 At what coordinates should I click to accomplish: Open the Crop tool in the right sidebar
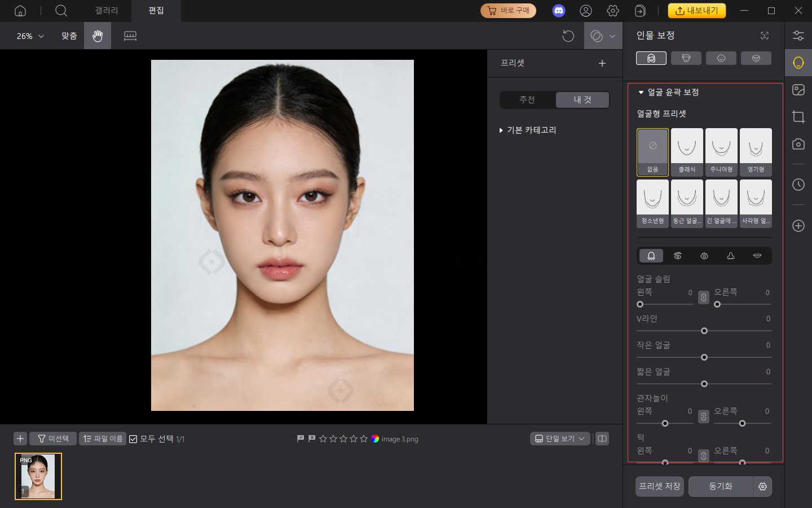click(x=798, y=117)
